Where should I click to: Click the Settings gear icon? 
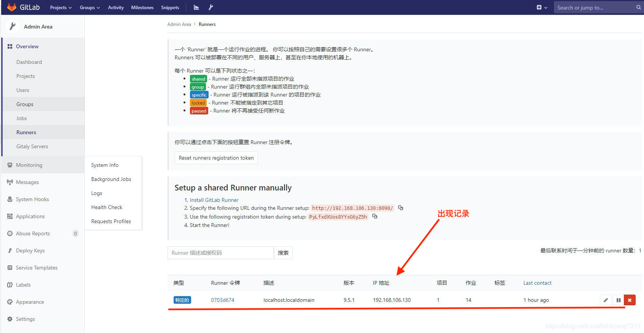pyautogui.click(x=10, y=319)
